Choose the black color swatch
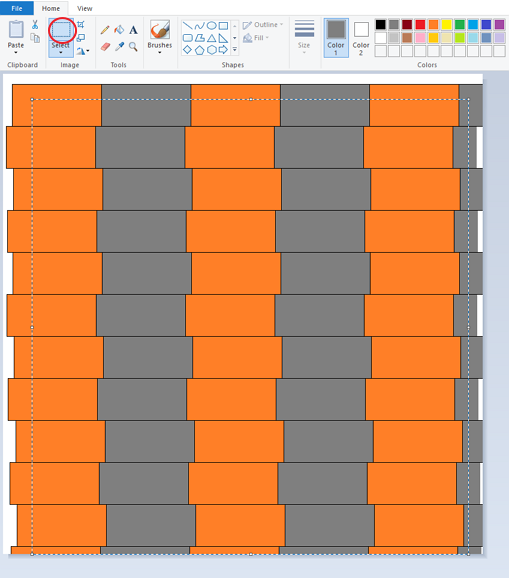 (x=381, y=25)
